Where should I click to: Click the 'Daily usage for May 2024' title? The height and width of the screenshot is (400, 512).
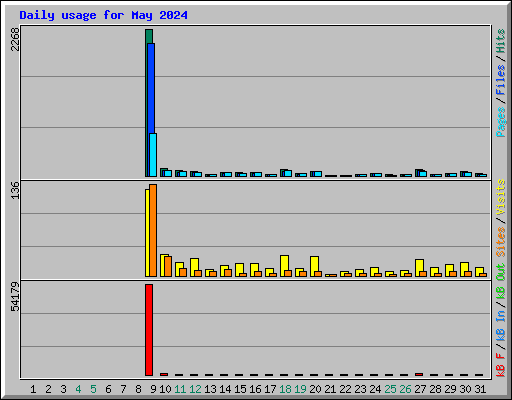pos(103,15)
